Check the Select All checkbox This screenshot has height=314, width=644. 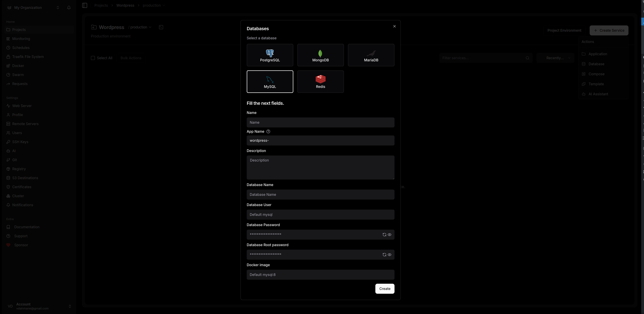93,58
